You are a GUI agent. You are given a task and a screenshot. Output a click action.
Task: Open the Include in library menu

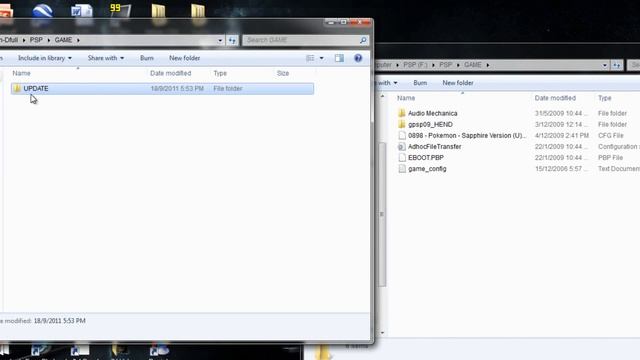click(44, 58)
